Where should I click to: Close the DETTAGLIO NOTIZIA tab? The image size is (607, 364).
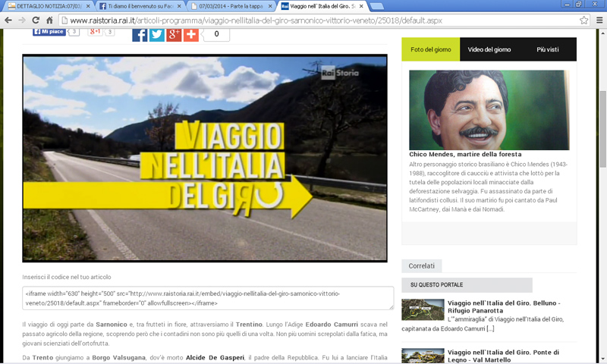coord(88,6)
